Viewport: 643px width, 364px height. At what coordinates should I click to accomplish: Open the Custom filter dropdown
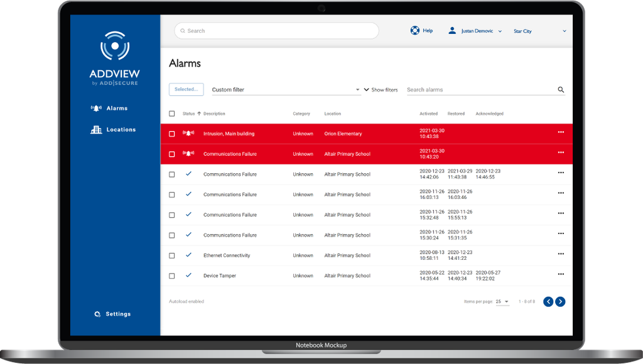(x=286, y=90)
